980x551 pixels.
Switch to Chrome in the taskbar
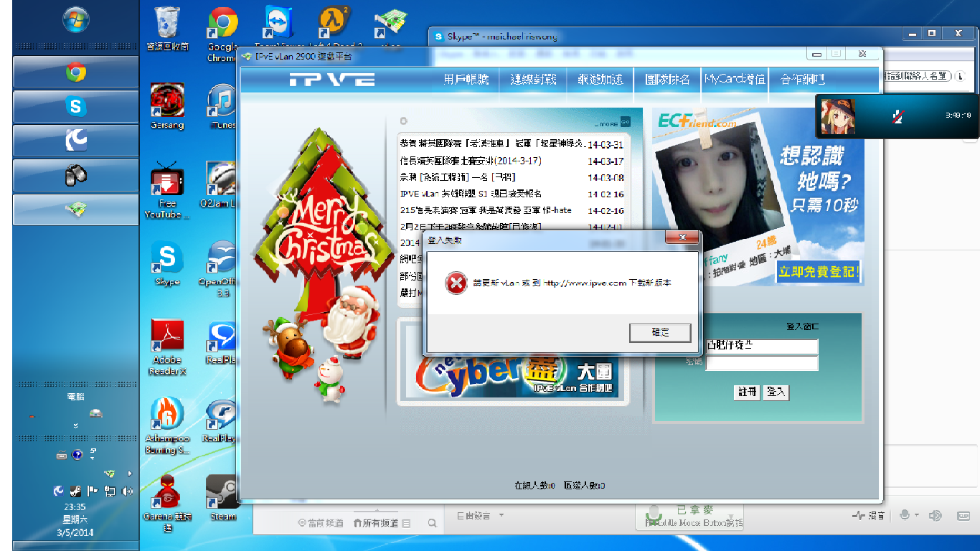pos(76,72)
